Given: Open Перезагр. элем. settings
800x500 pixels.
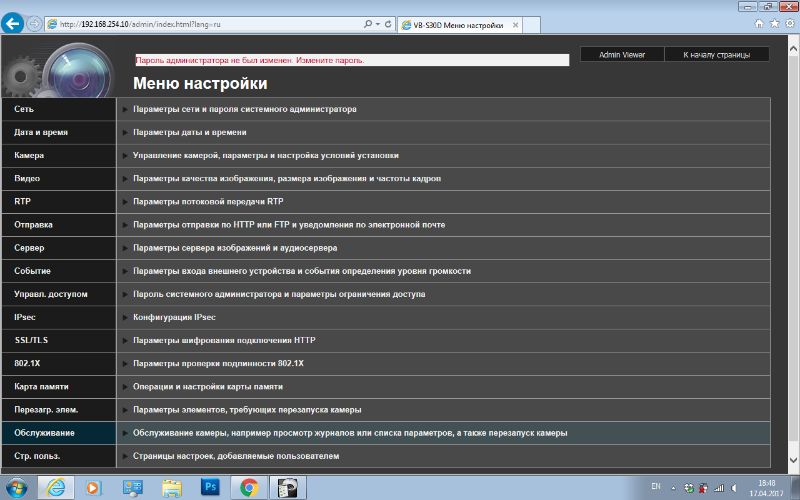Looking at the screenshot, I should [59, 410].
